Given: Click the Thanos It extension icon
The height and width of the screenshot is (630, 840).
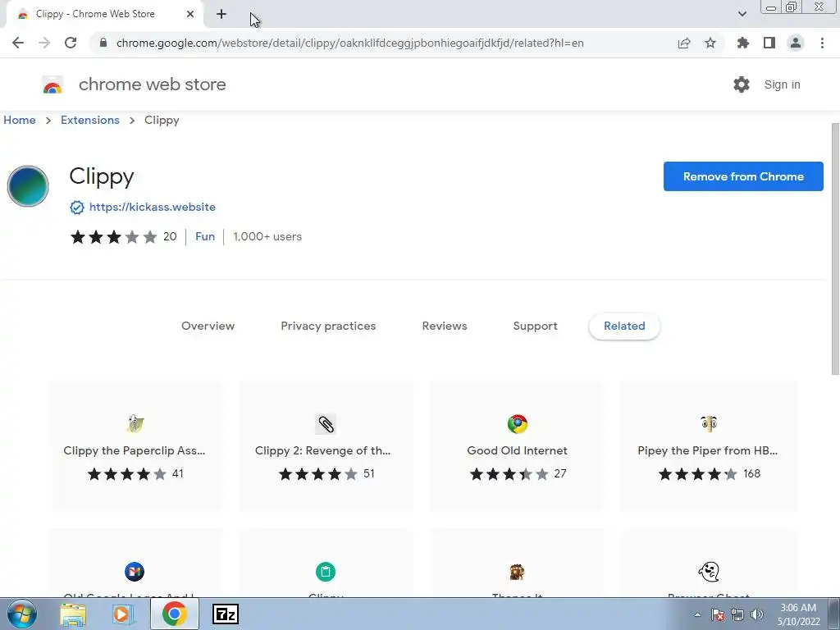Looking at the screenshot, I should (517, 572).
